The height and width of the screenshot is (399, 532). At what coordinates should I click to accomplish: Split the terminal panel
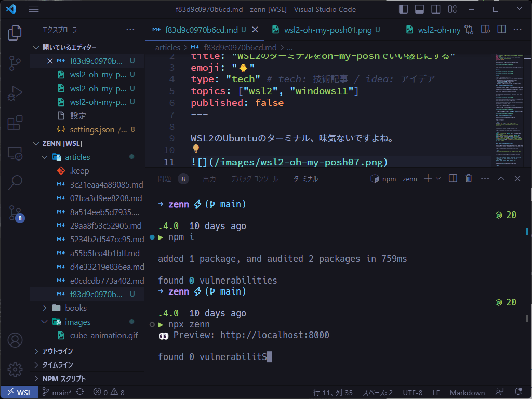(453, 179)
